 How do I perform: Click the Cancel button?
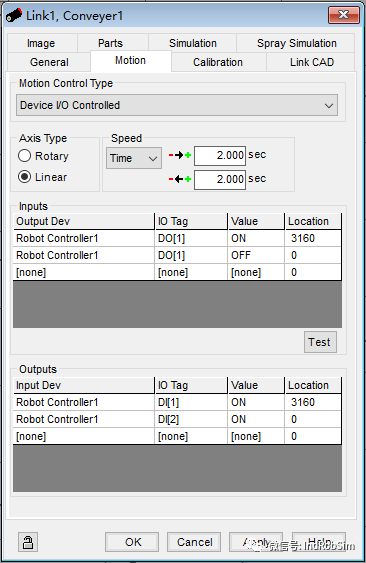click(194, 541)
